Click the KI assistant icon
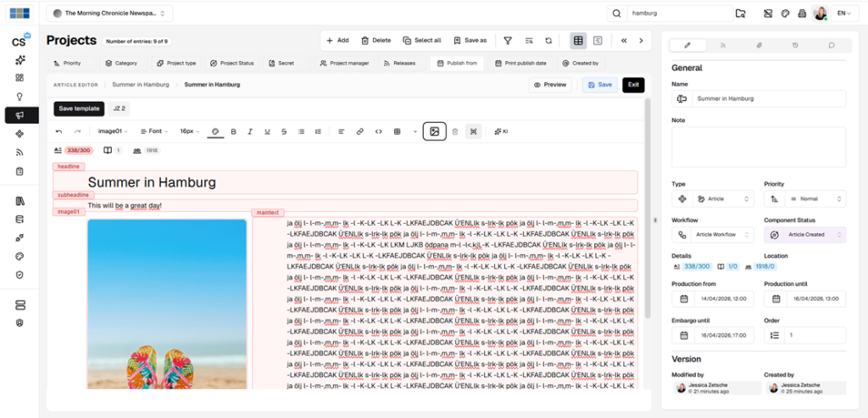 [500, 131]
